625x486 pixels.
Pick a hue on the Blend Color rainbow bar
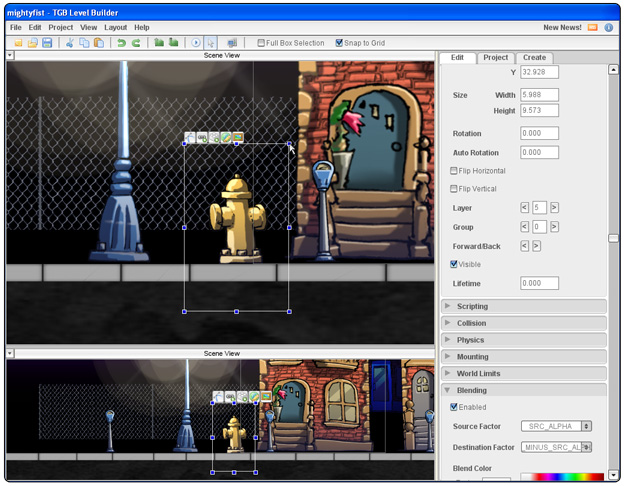(x=562, y=476)
